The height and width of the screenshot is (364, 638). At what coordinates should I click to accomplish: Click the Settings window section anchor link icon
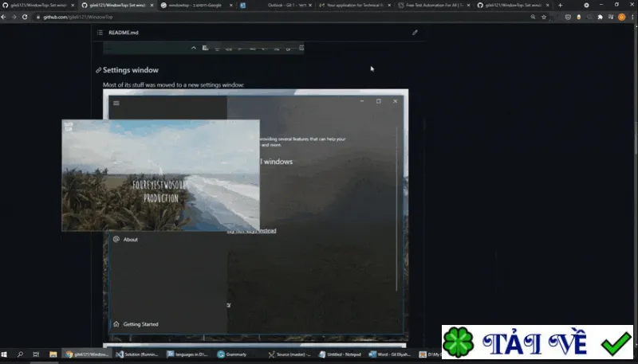[98, 70]
